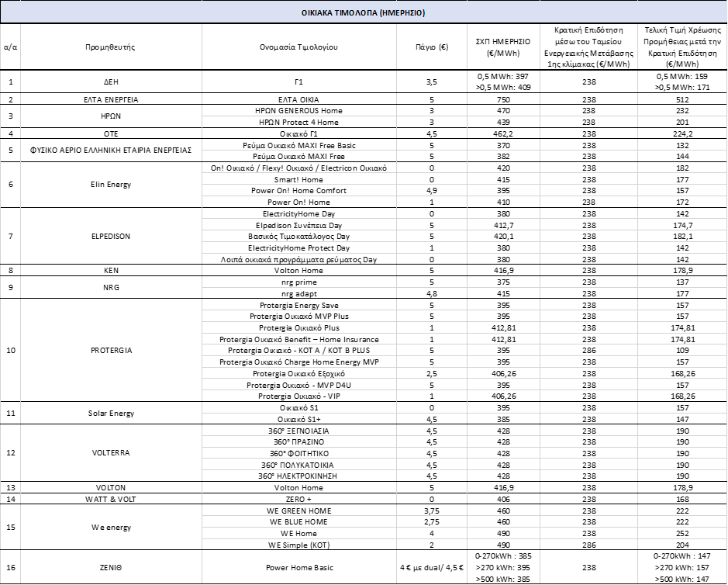Click the bottom-left corner cell of the table
This screenshot has width=728, height=585.
point(10,567)
